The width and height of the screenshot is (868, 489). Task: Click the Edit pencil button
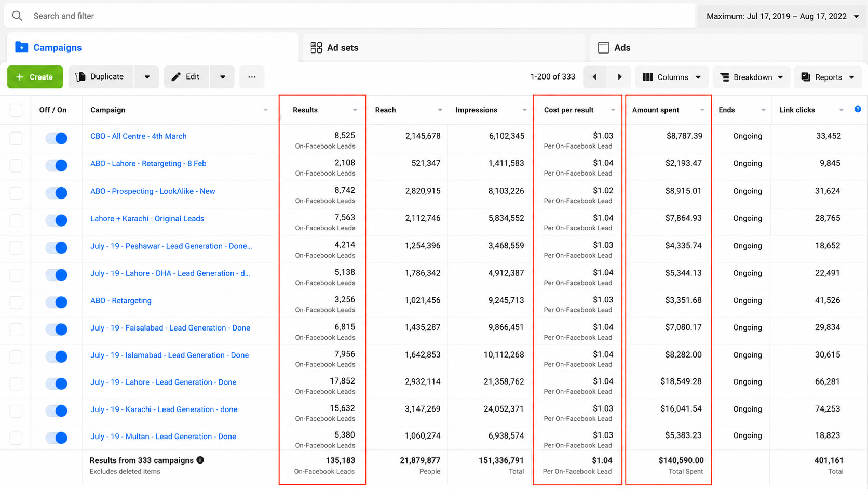[186, 77]
